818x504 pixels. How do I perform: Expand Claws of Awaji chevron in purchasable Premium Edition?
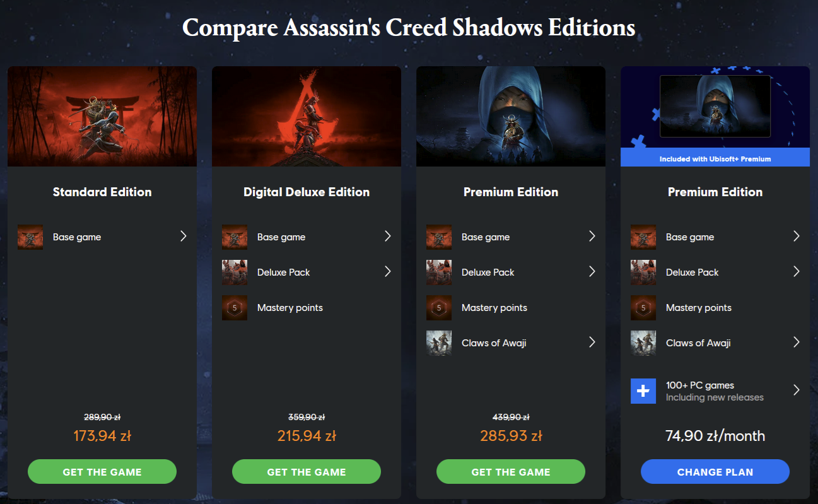(x=592, y=342)
